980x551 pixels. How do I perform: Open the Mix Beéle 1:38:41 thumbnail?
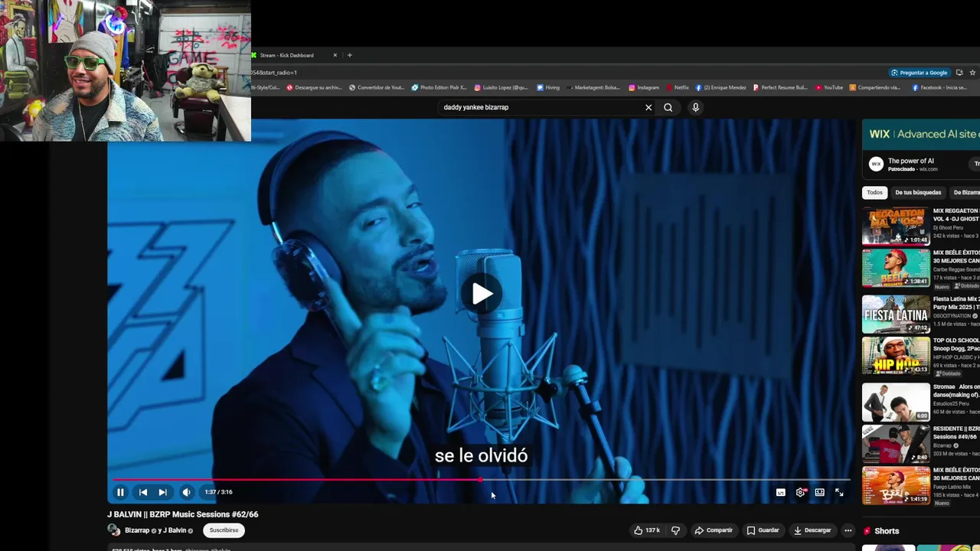coord(896,269)
